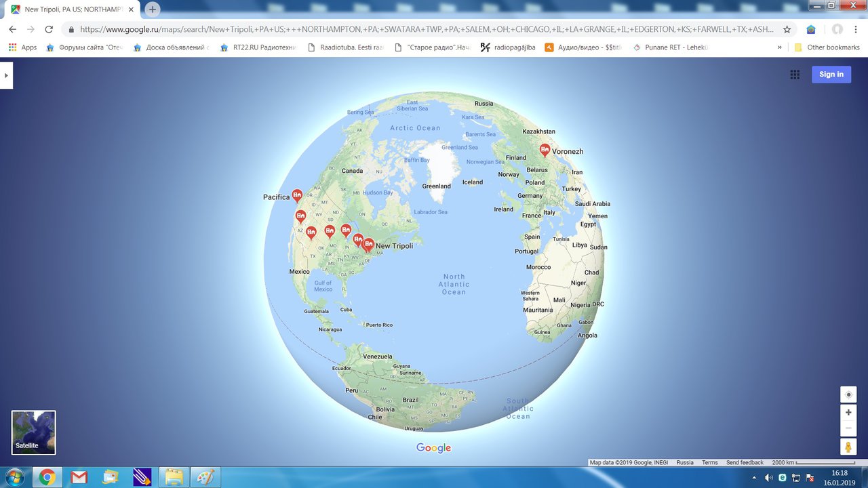Image resolution: width=868 pixels, height=488 pixels.
Task: Reload the Google Maps page
Action: point(49,30)
